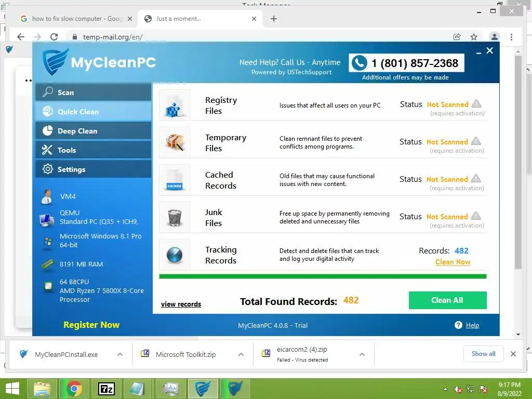Open the view records link
532x399 pixels.
pyautogui.click(x=181, y=304)
